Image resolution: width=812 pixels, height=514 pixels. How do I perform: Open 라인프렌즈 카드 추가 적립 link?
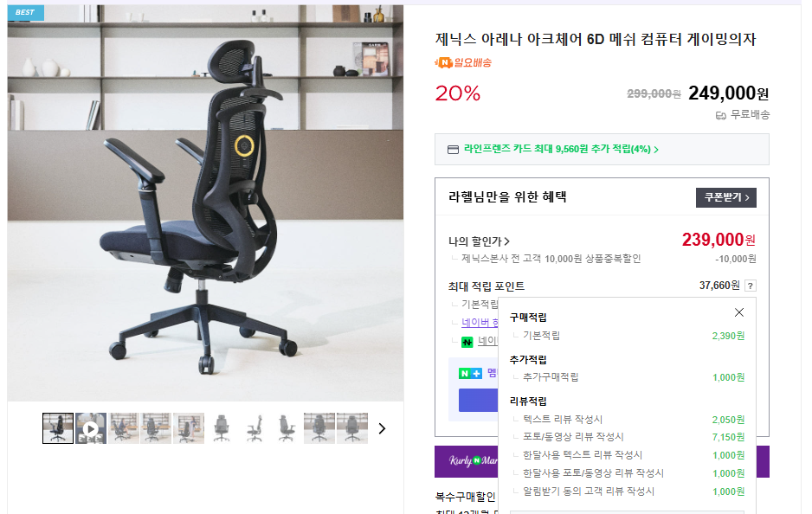(561, 149)
